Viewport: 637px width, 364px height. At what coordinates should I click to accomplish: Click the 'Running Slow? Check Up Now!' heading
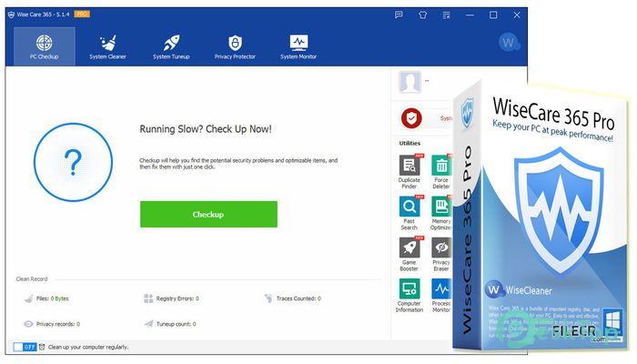coord(206,129)
